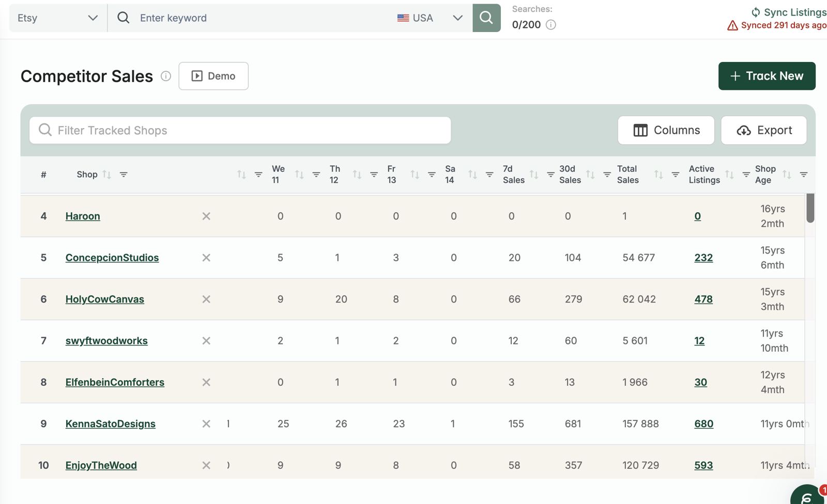This screenshot has height=504, width=827.
Task: Open the 30d Sales column filter
Action: [x=607, y=175]
